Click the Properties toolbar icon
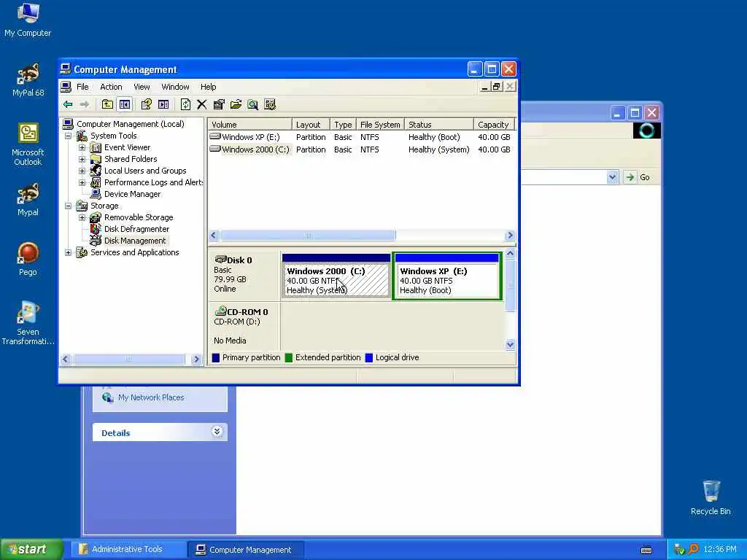Viewport: 747px width, 560px height. point(219,104)
